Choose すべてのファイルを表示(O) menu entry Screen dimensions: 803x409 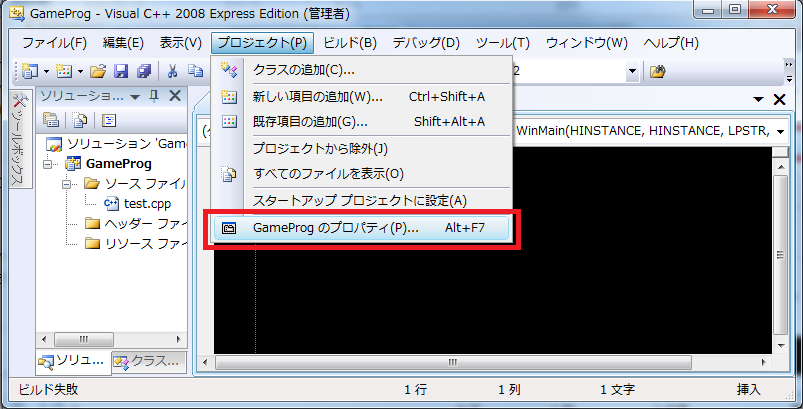point(362,174)
